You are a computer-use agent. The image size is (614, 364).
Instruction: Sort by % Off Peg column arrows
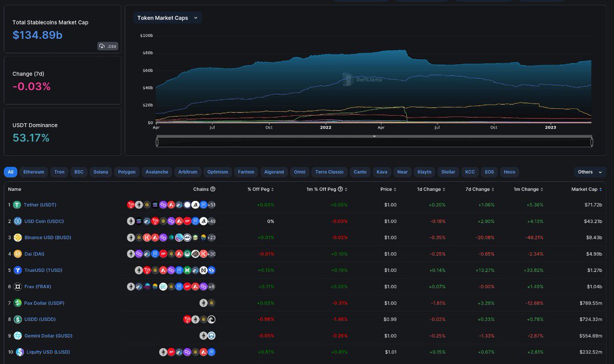point(272,189)
